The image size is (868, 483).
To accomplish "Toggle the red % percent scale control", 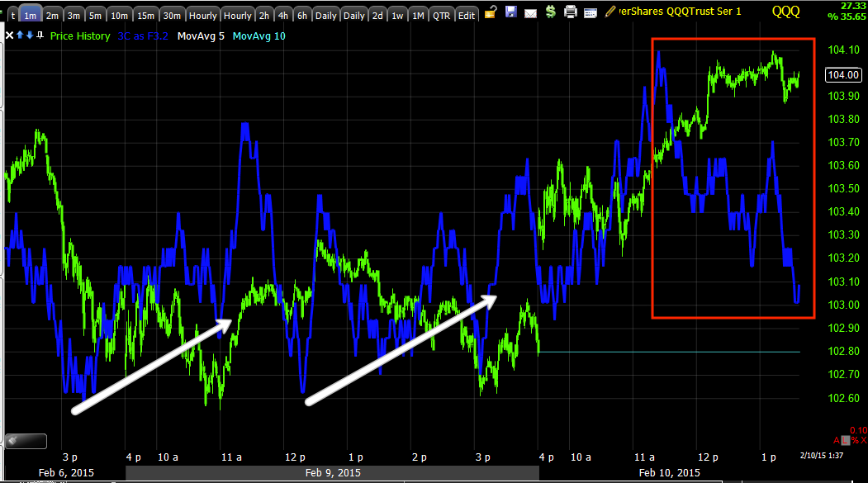I will [855, 440].
